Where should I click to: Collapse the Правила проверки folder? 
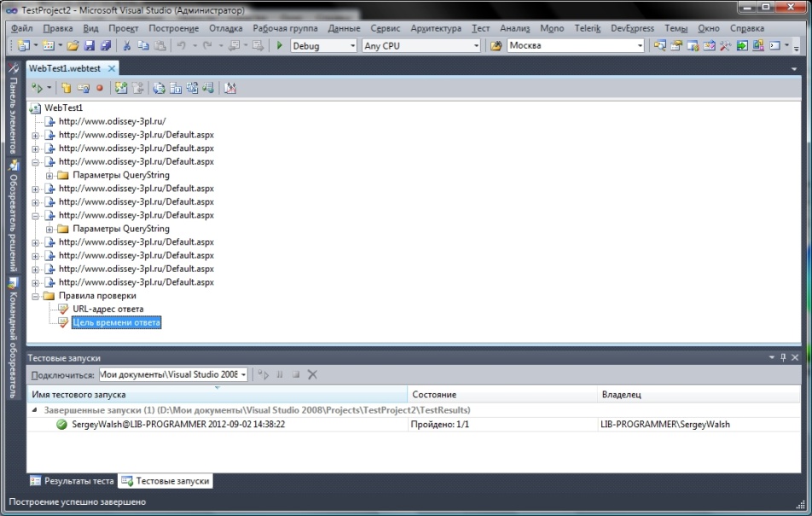pos(35,296)
